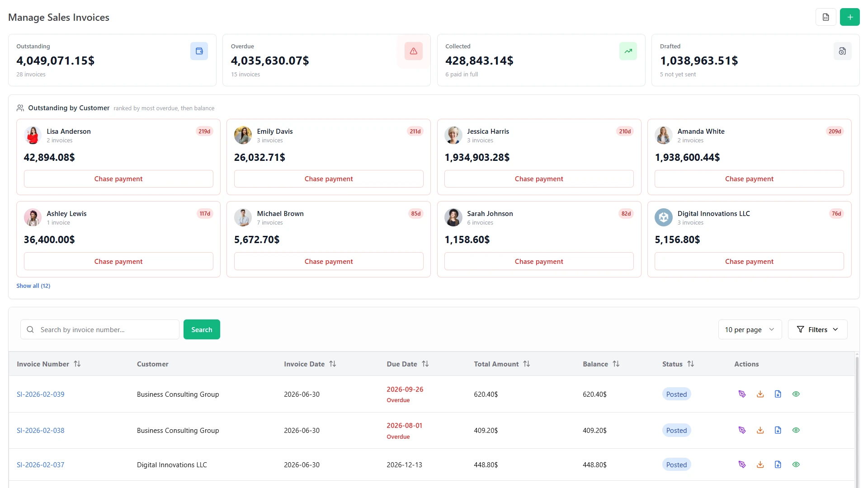Image resolution: width=868 pixels, height=488 pixels.
Task: Click purple pen icon for SI-2026-02-039
Action: click(x=742, y=394)
